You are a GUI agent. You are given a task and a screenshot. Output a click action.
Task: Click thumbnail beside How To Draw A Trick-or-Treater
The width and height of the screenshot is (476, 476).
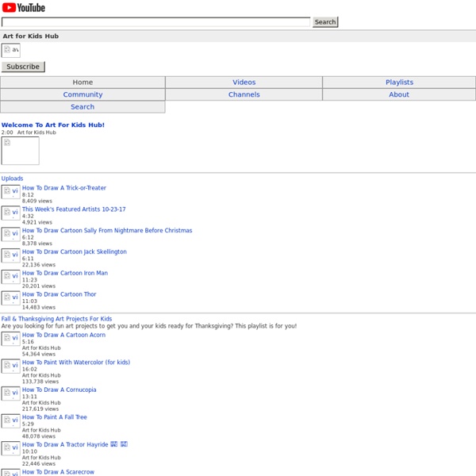pos(10,192)
